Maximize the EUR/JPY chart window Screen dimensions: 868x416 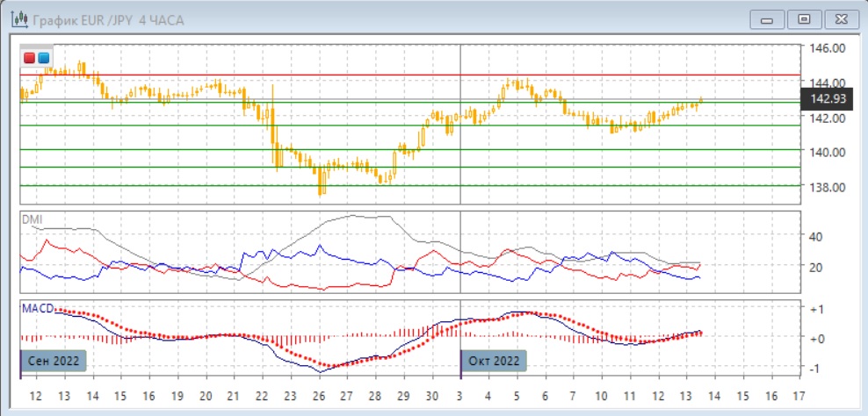click(803, 18)
